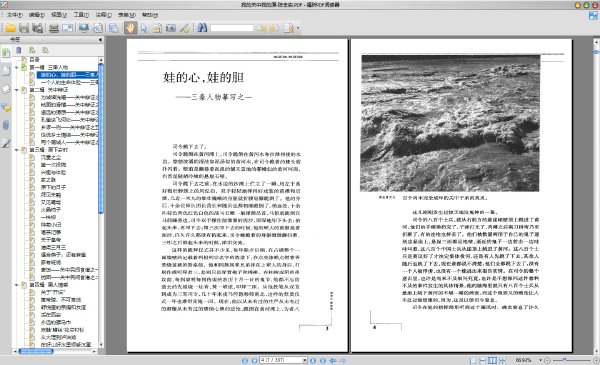This screenshot has width=600, height=365.
Task: Collapse the 第三辑 bookmark node
Action: point(16,150)
